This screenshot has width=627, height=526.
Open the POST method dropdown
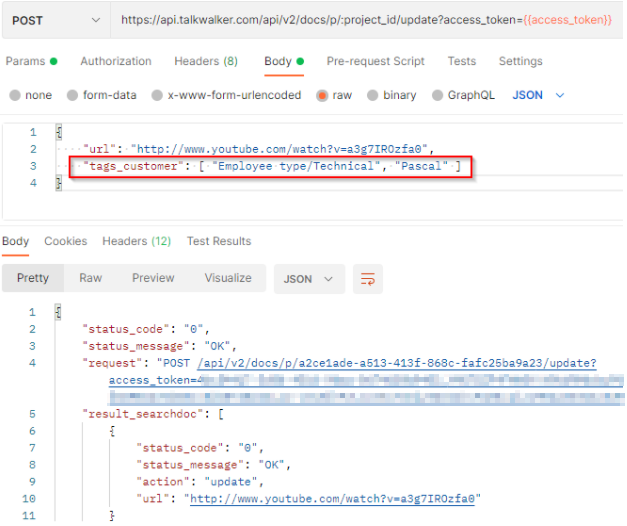pos(56,20)
